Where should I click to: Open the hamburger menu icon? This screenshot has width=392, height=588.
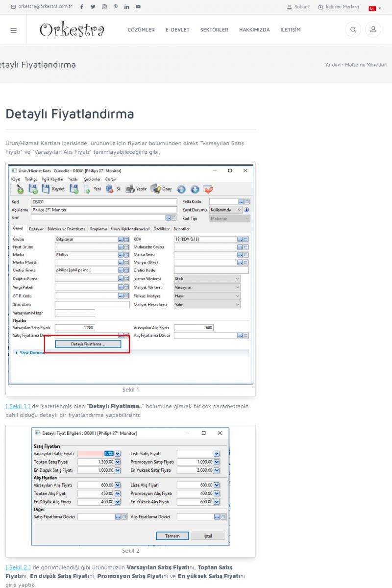pyautogui.click(x=13, y=30)
